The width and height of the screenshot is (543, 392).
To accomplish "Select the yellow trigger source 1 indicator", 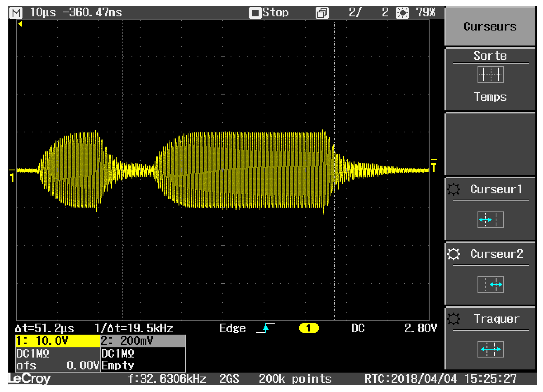I will (309, 328).
